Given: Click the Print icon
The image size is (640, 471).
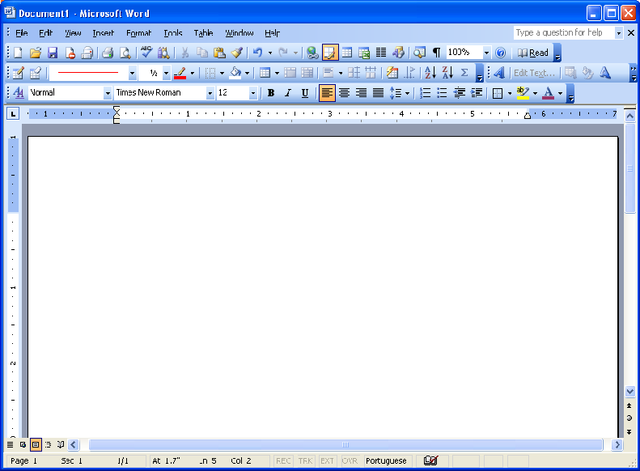Looking at the screenshot, I should 108,53.
